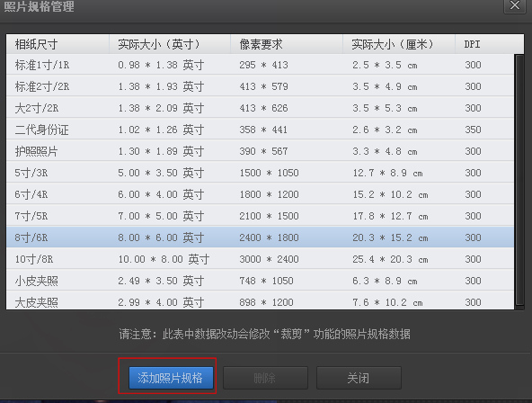The width and height of the screenshot is (532, 403).
Task: Click 实际大小（英寸） column header
Action: tap(170, 44)
